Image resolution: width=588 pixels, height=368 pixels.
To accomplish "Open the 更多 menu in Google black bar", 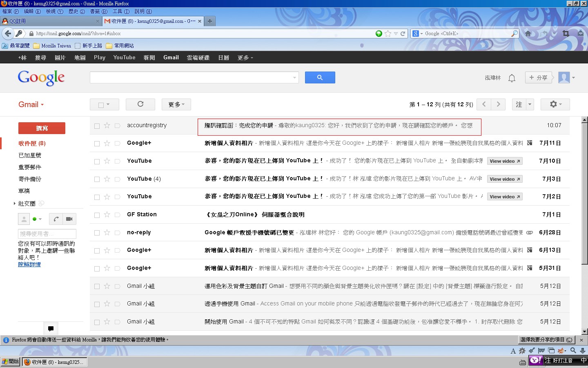I will [x=245, y=58].
